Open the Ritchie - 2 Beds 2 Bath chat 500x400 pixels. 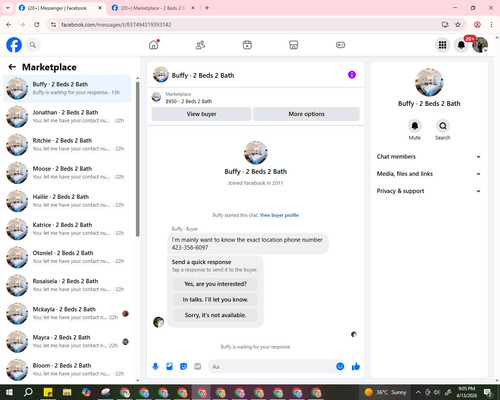point(68,145)
